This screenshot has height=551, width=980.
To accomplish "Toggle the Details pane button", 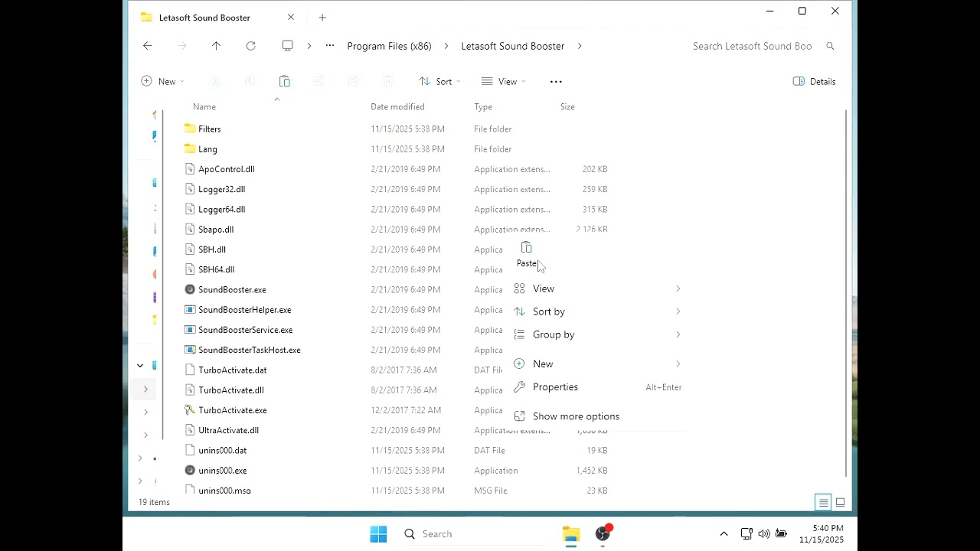I will point(815,81).
